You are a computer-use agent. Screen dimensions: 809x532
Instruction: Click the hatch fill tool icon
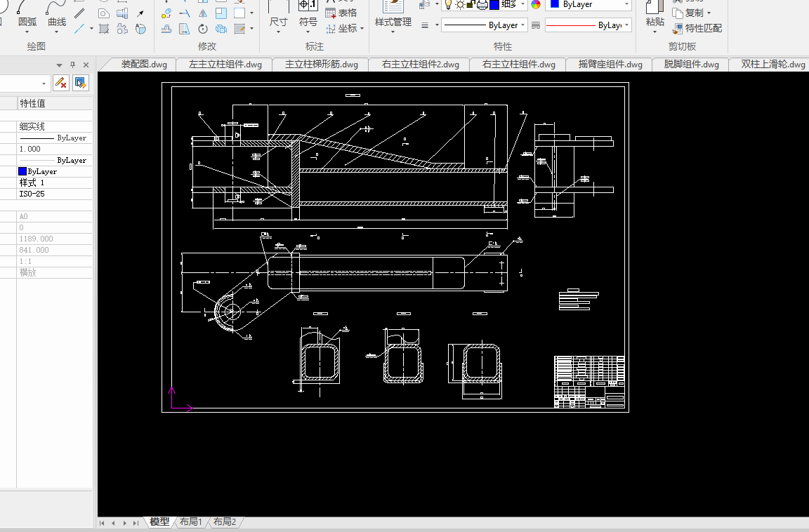tap(104, 29)
